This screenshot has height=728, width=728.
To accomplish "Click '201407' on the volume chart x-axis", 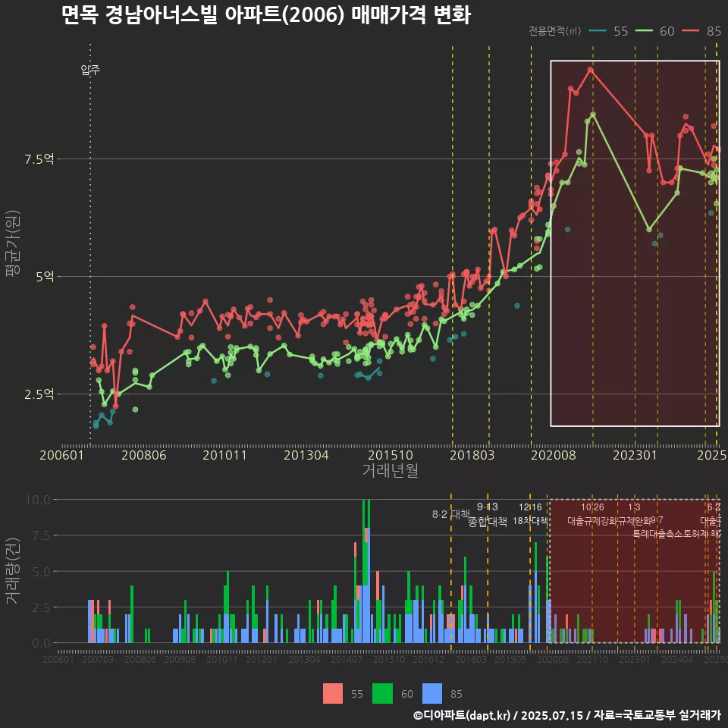I will pos(347,659).
